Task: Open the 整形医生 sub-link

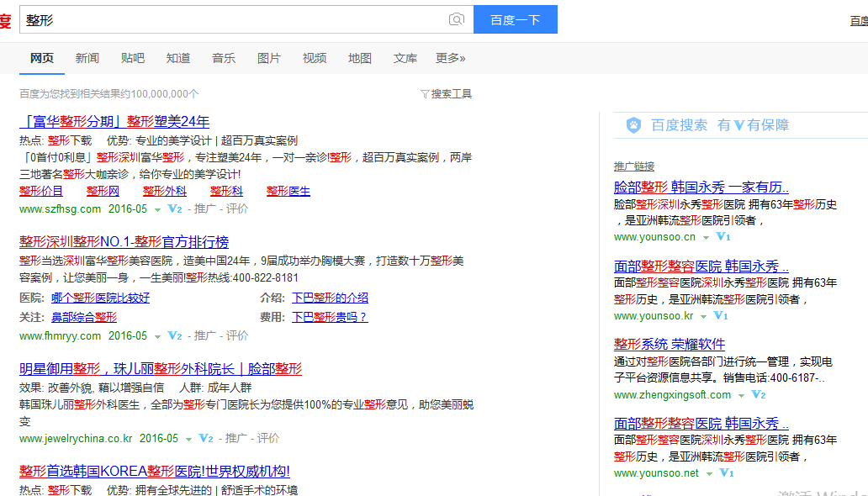Action: [288, 191]
